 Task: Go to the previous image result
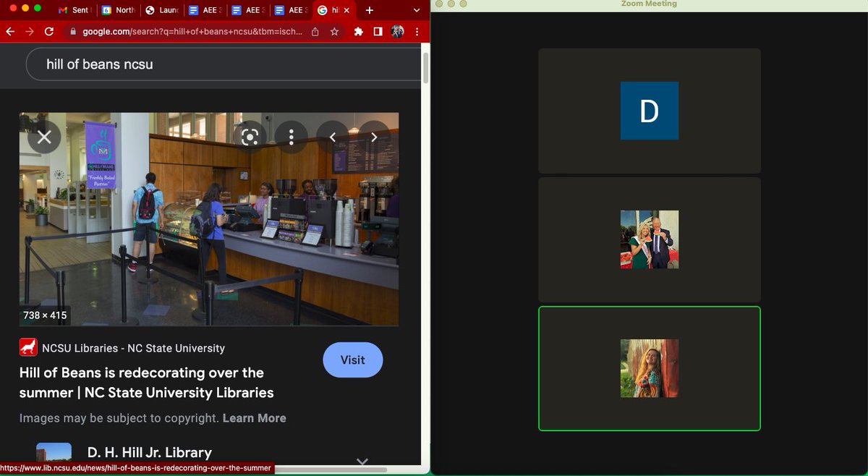[x=333, y=137]
